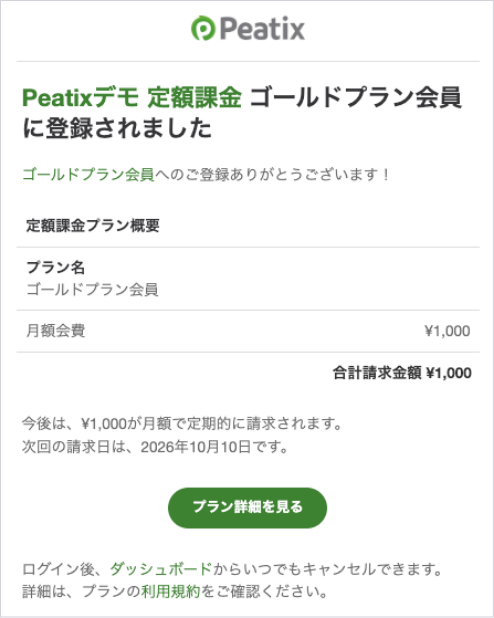This screenshot has height=618, width=494.
Task: Click the Peatix logo icon
Action: tap(203, 28)
